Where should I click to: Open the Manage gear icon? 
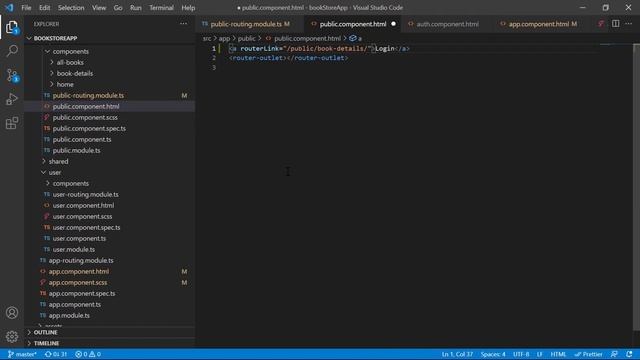point(12,336)
